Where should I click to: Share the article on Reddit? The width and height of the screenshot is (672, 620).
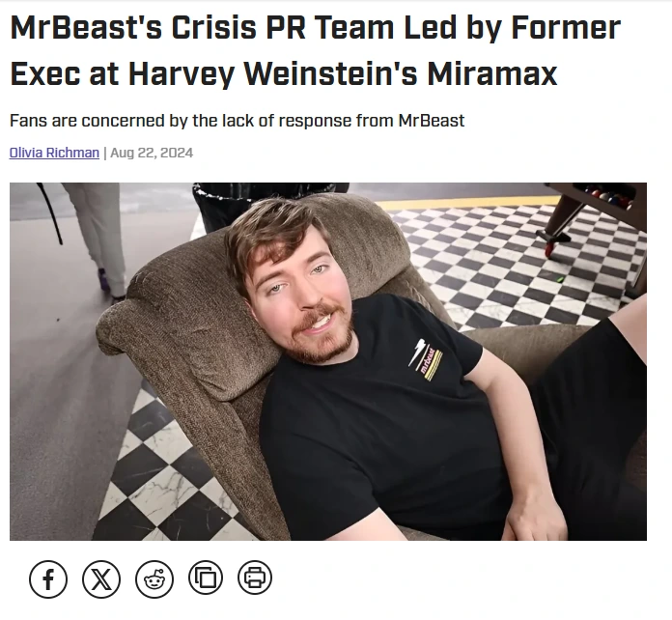[x=154, y=578]
